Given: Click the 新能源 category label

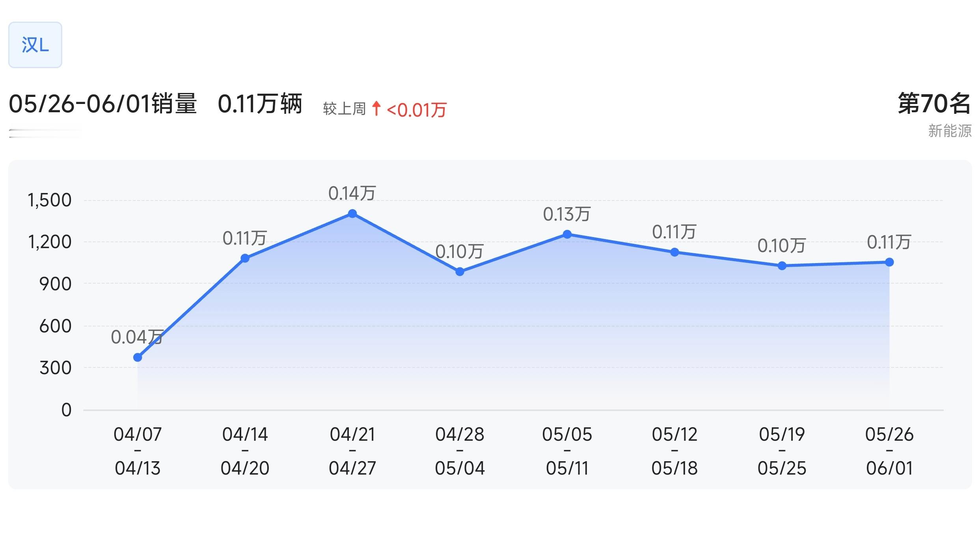Looking at the screenshot, I should (x=949, y=131).
